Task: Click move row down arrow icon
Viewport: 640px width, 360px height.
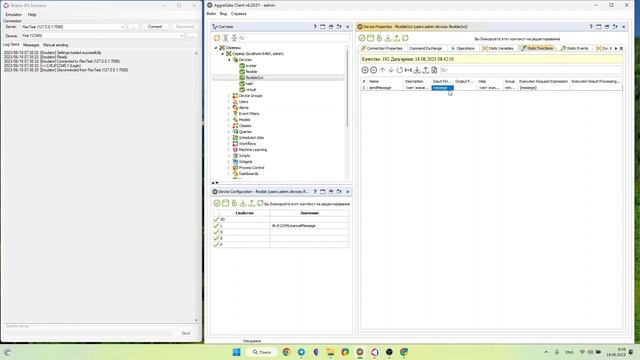Action: [391, 70]
